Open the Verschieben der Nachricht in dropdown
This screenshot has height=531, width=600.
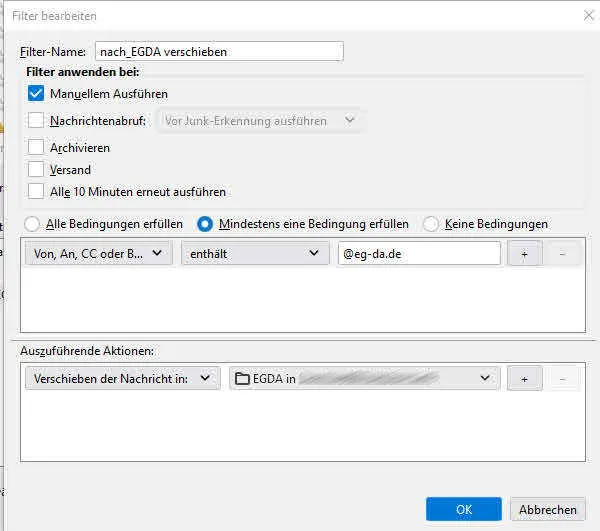point(123,379)
